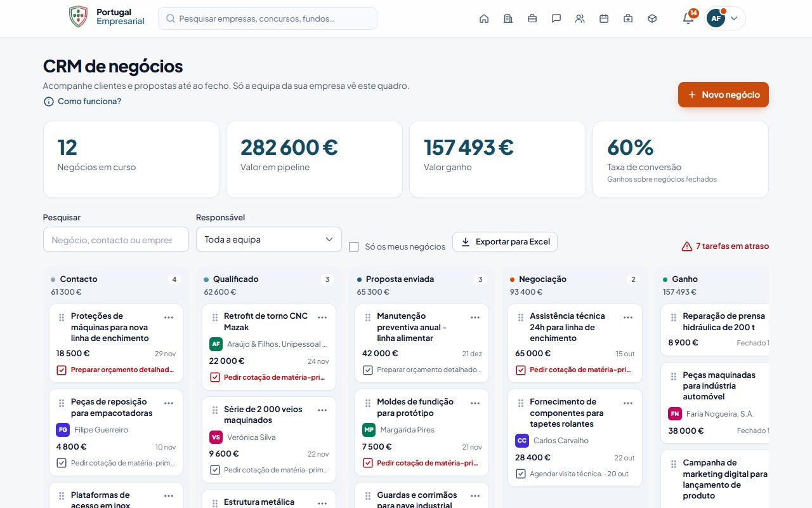Go to the home page icon
The width and height of the screenshot is (812, 508).
(x=484, y=18)
